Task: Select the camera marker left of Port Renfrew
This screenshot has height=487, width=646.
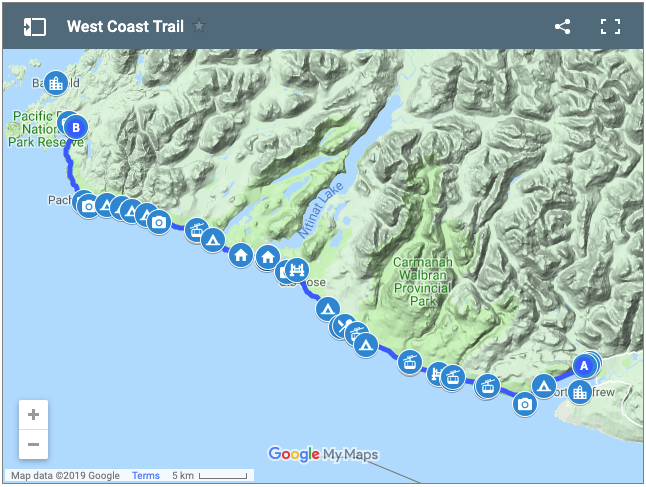Action: tap(525, 404)
